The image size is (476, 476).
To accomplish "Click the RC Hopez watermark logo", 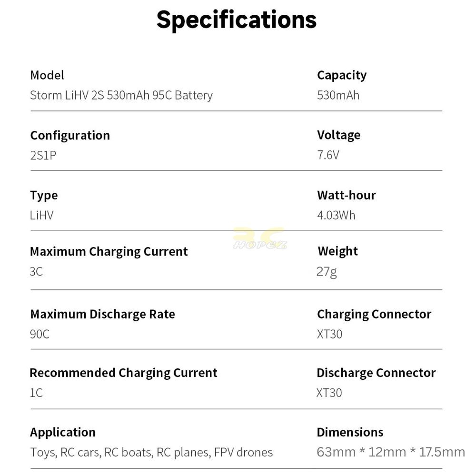I will (x=259, y=238).
